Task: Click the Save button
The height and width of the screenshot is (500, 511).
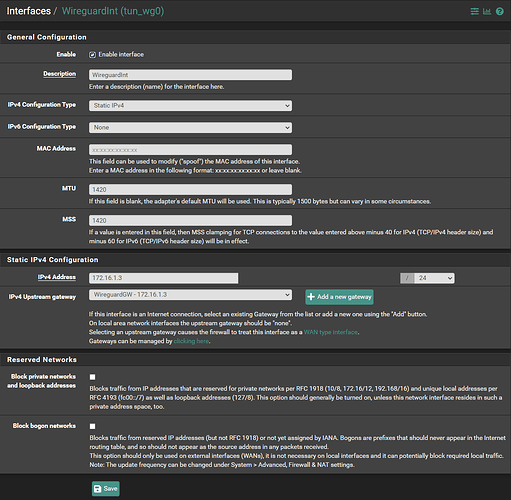Action: point(106,489)
